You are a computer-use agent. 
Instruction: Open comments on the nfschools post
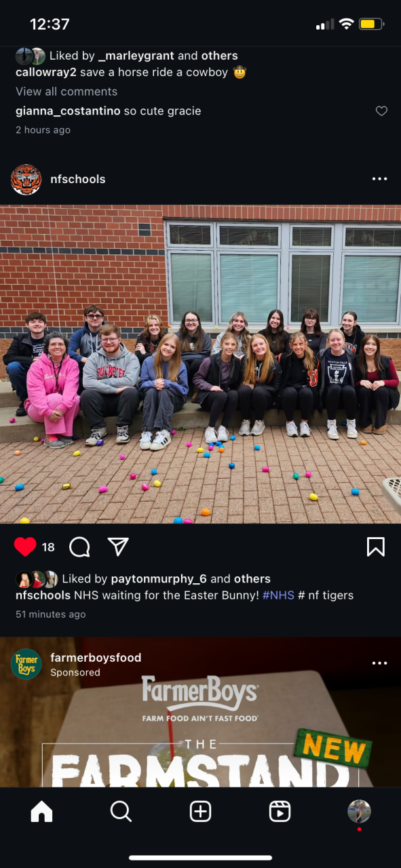click(x=79, y=547)
